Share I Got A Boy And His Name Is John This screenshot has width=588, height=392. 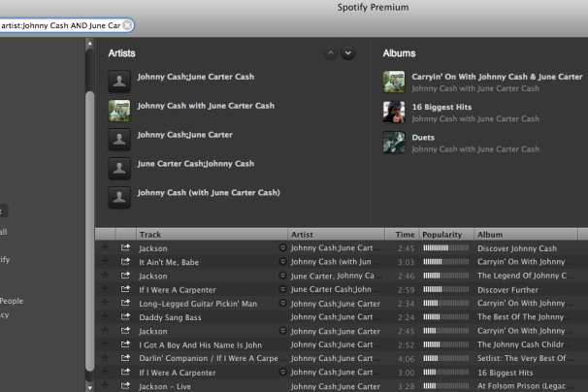point(125,344)
